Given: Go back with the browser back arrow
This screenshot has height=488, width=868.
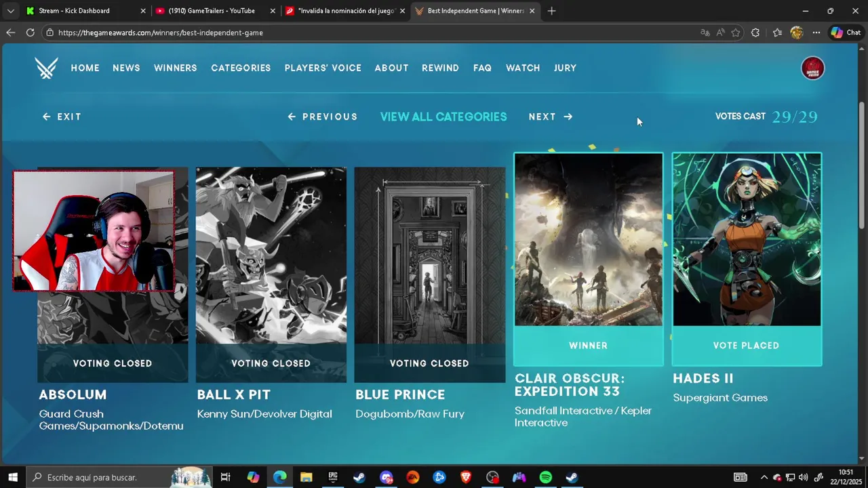Looking at the screenshot, I should coord(10,33).
